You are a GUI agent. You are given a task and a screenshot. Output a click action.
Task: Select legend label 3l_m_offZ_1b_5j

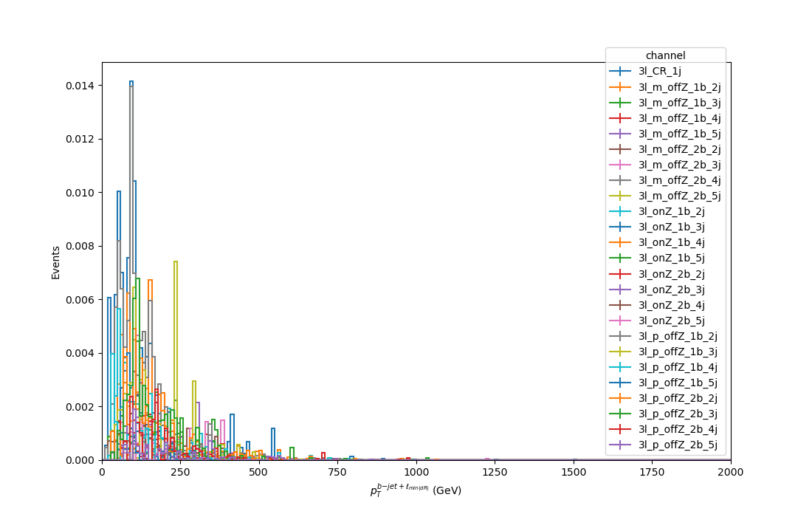coord(679,134)
